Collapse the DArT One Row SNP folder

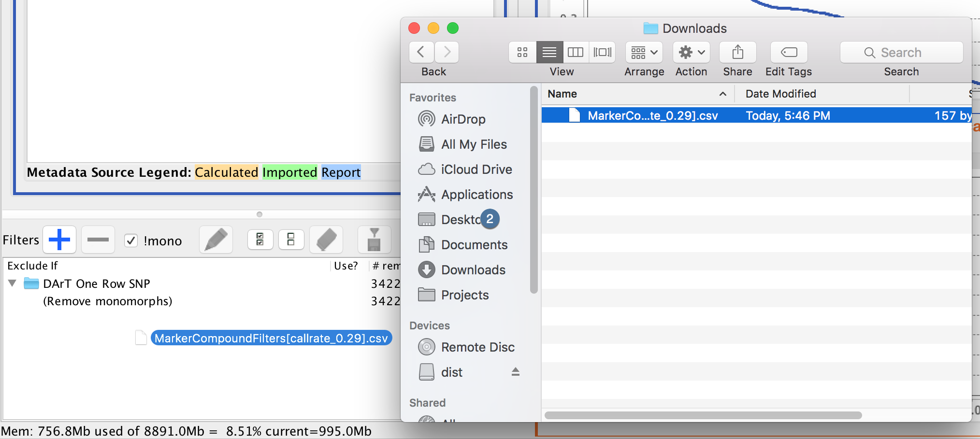click(13, 283)
